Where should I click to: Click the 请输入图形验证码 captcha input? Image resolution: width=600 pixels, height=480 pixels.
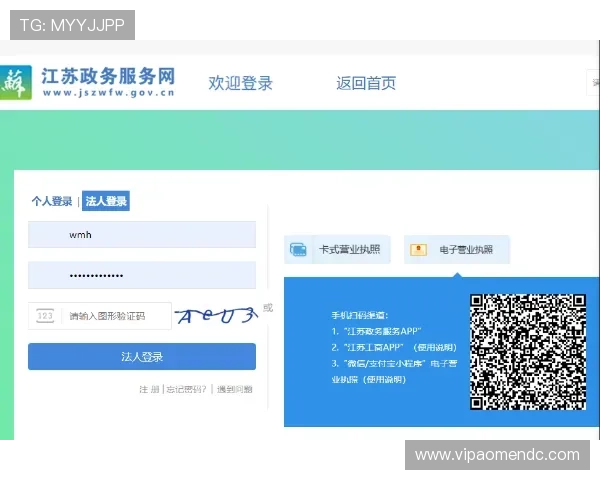click(100, 316)
